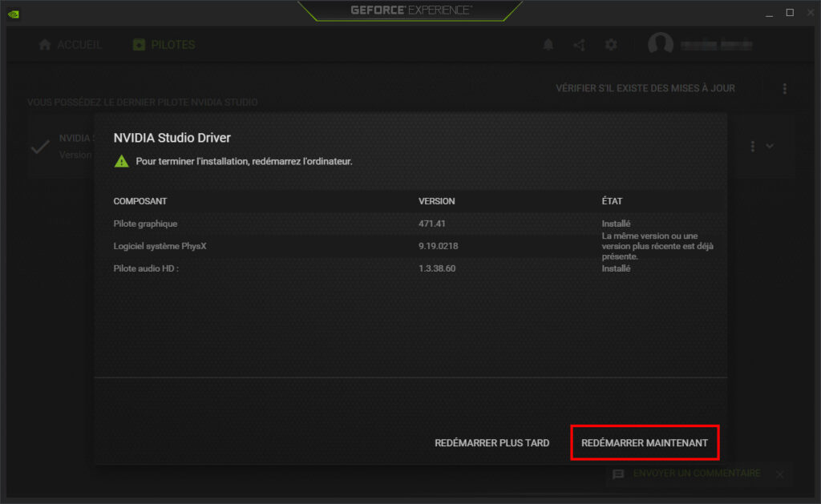Click the VERSION column header
The height and width of the screenshot is (504, 821).
(x=437, y=201)
